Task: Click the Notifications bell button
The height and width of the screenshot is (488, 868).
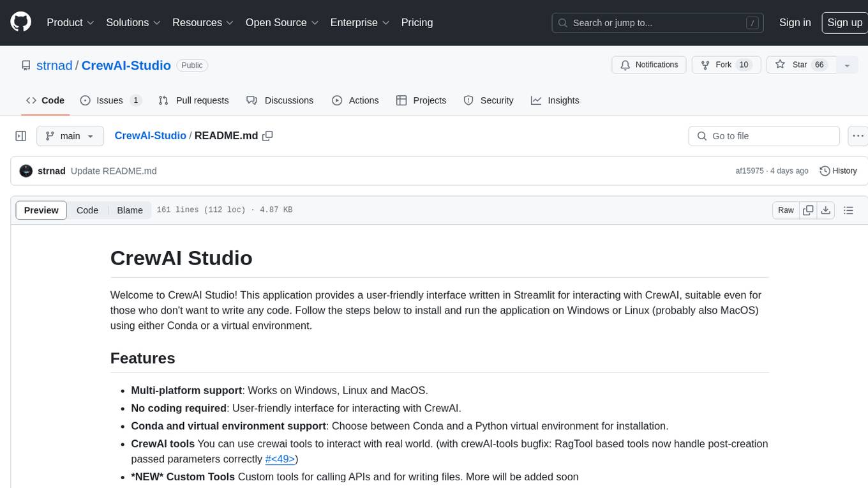Action: point(649,65)
